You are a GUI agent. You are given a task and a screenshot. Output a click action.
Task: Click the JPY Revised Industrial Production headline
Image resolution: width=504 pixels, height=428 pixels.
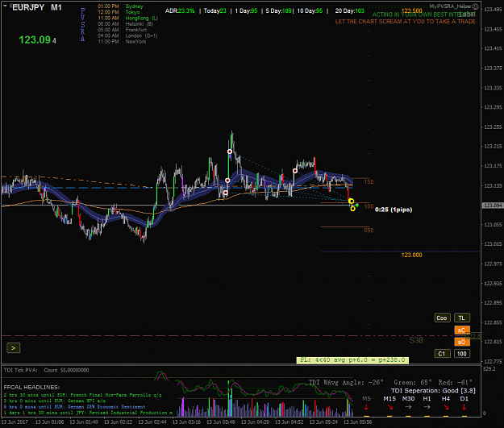[x=88, y=413]
